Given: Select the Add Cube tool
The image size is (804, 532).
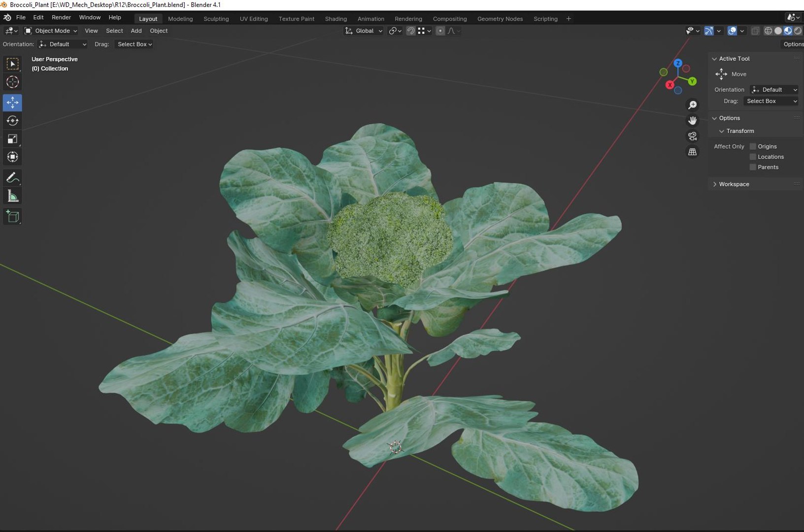Looking at the screenshot, I should (x=12, y=216).
